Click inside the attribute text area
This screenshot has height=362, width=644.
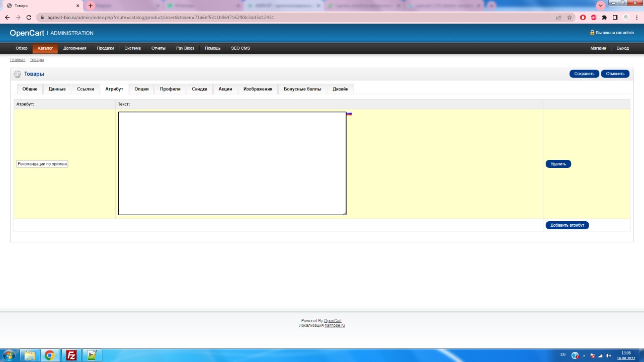232,163
